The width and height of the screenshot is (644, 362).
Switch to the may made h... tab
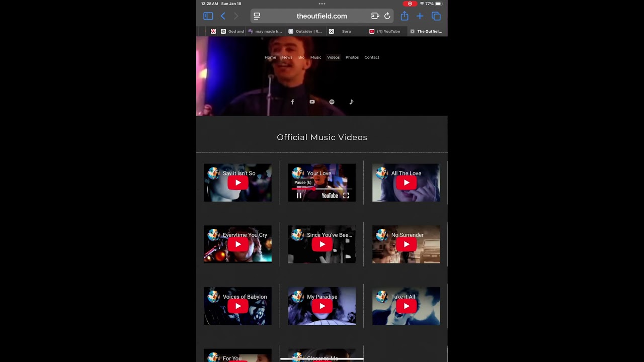coord(265,31)
